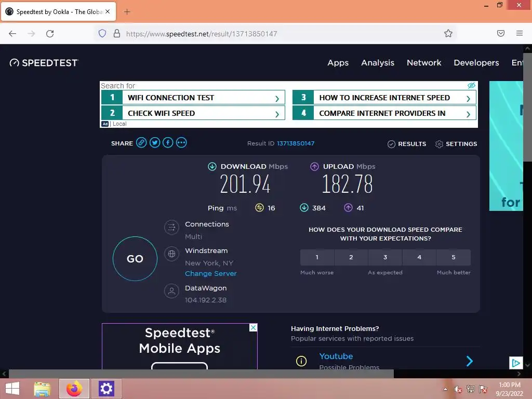Click the horizontal scrollbar thumb

pos(201,374)
